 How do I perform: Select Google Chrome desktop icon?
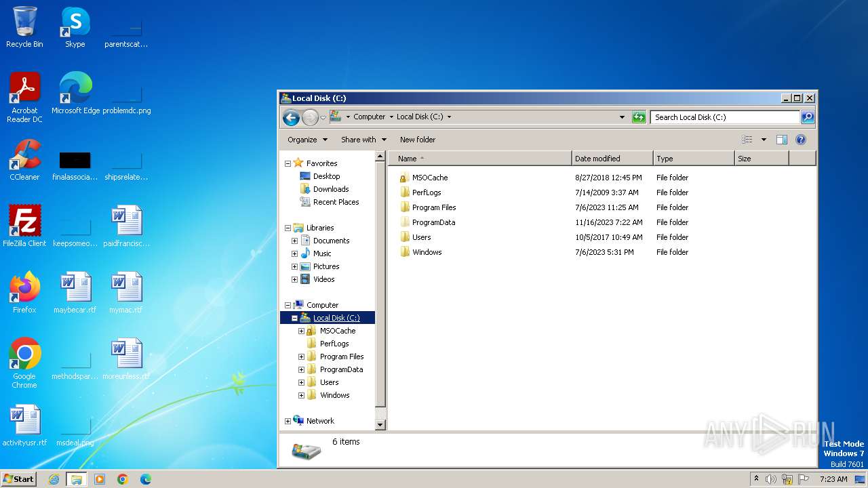pyautogui.click(x=24, y=363)
